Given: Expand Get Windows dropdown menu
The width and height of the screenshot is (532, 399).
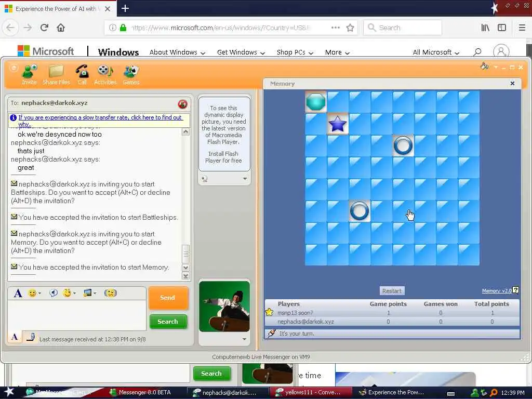Looking at the screenshot, I should (x=241, y=52).
